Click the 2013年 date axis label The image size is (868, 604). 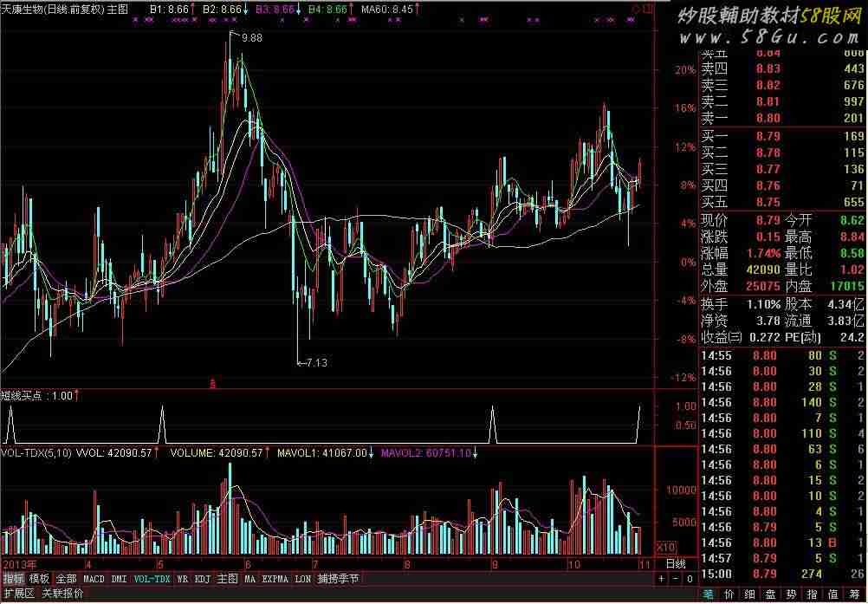click(19, 565)
